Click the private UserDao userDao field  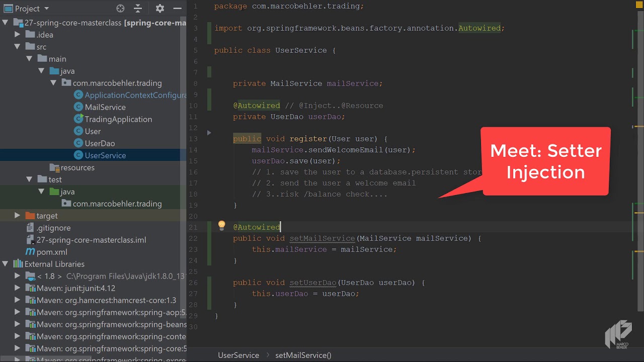coord(289,117)
